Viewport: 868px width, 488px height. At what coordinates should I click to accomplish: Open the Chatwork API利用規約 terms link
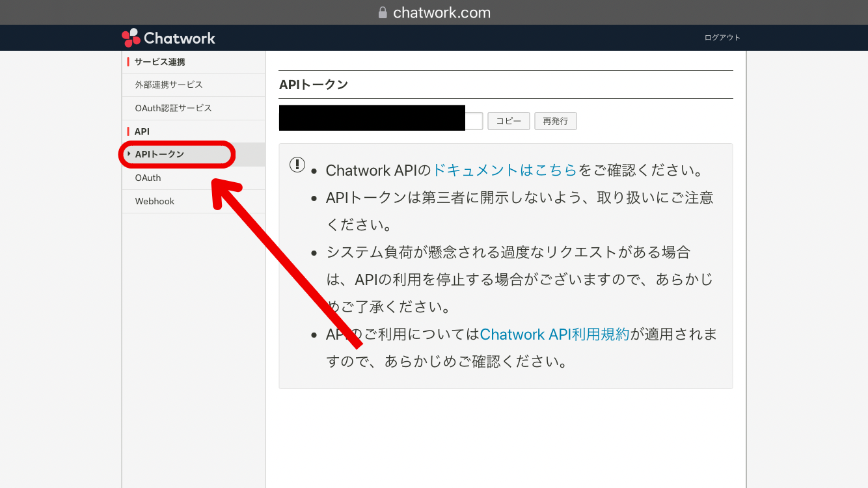pos(554,334)
